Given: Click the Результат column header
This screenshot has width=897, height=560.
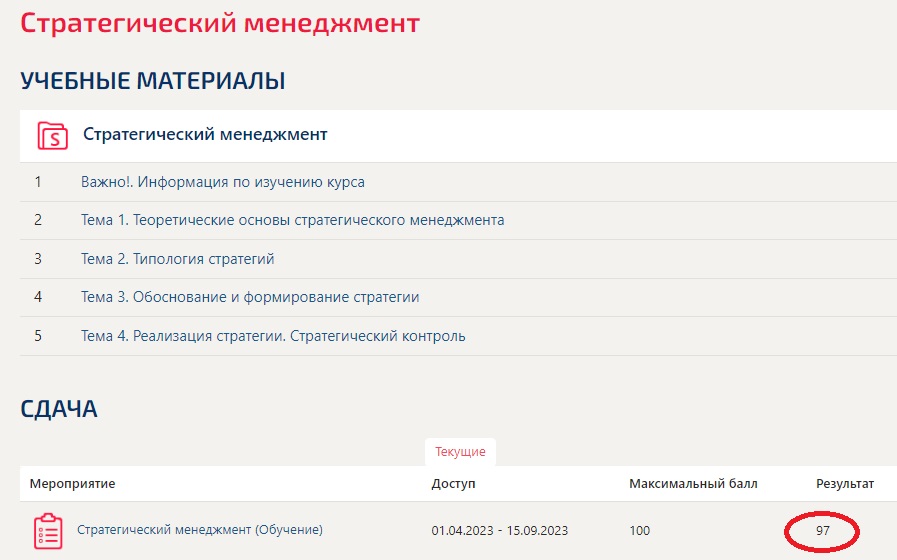Looking at the screenshot, I should point(845,484).
